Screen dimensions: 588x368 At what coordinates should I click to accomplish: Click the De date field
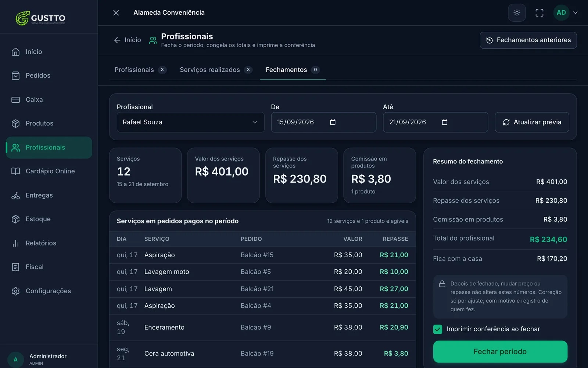point(323,122)
